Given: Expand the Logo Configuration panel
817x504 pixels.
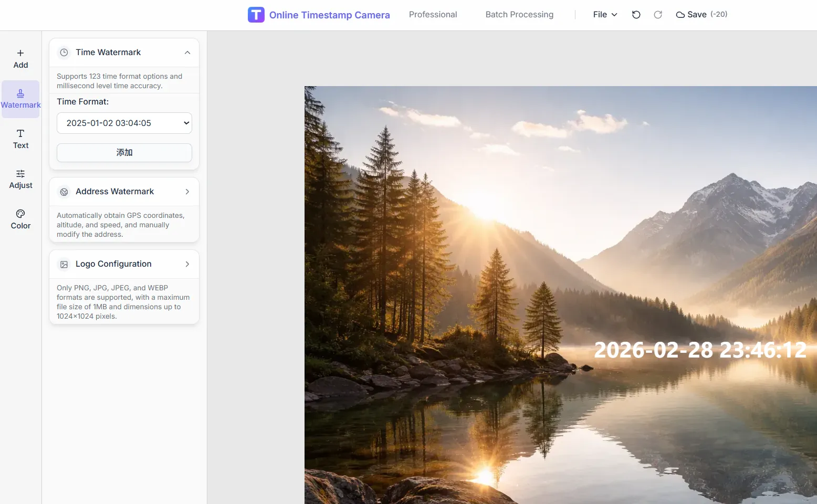Looking at the screenshot, I should 187,264.
